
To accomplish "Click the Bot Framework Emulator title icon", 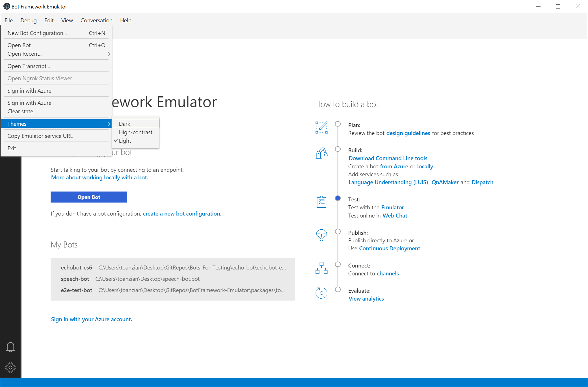I will (7, 6).
